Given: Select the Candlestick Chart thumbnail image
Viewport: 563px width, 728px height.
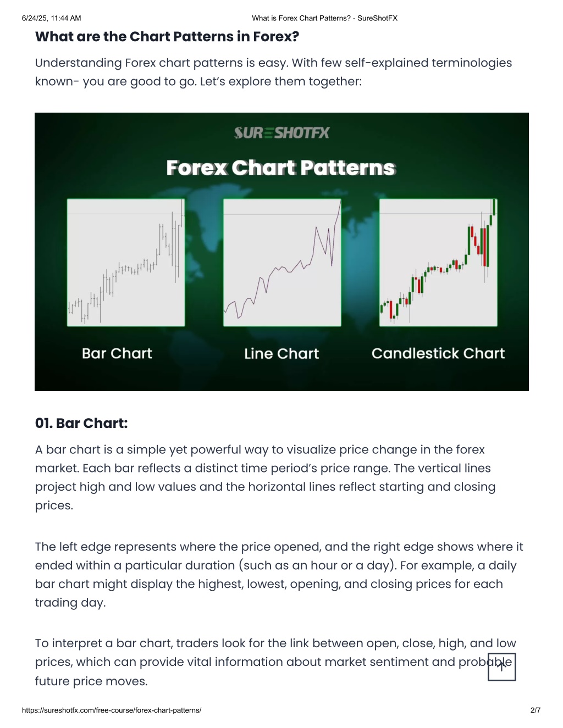Looking at the screenshot, I should 438,263.
